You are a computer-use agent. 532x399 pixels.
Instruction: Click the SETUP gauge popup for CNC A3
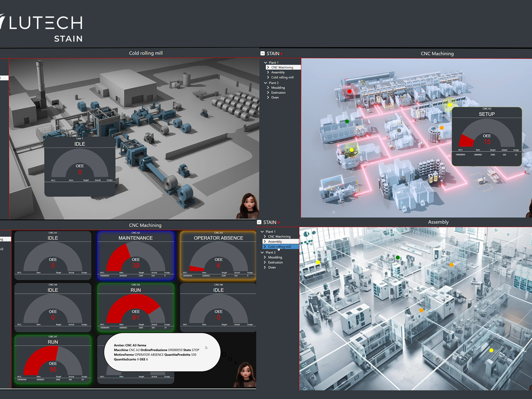tap(487, 136)
